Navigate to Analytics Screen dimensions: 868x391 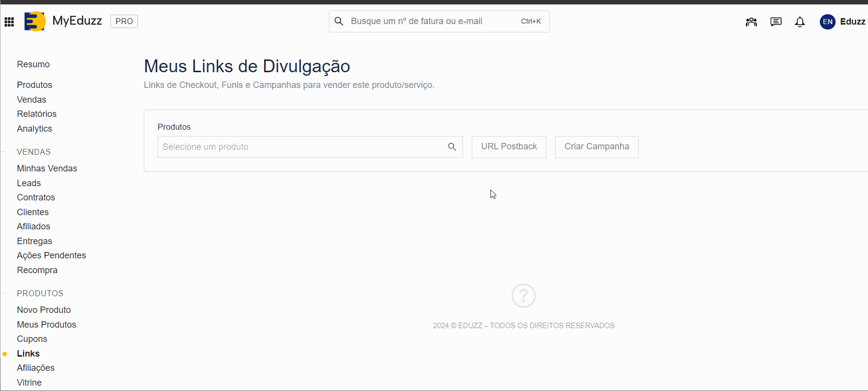click(34, 129)
